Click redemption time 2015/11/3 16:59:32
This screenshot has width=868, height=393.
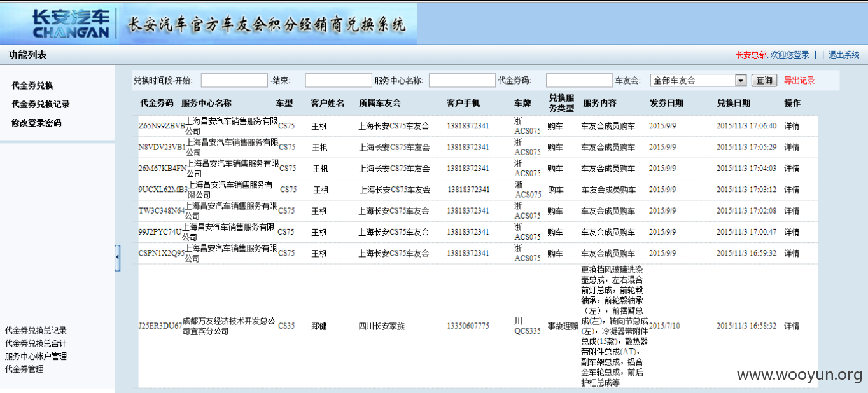[x=746, y=253]
